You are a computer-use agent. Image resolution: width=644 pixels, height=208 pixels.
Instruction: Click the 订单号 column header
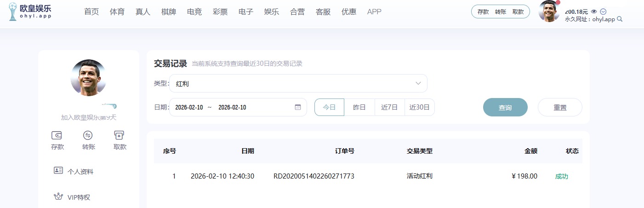tap(345, 151)
